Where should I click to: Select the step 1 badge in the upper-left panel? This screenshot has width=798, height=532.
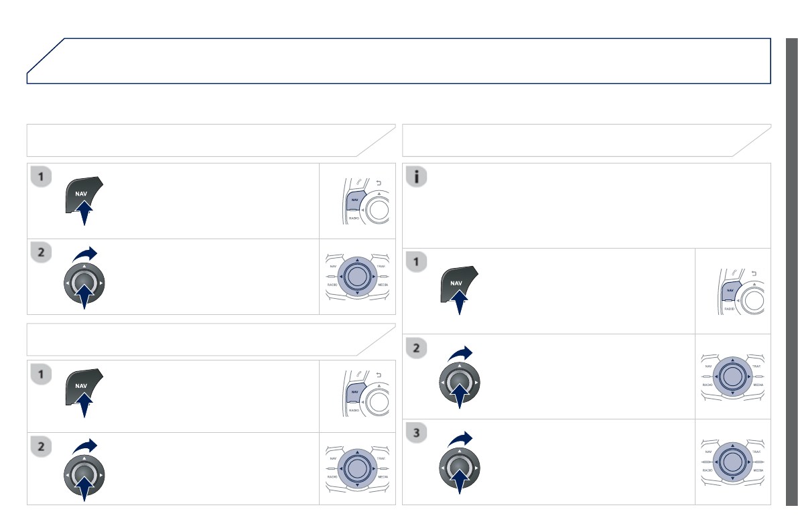pos(42,178)
